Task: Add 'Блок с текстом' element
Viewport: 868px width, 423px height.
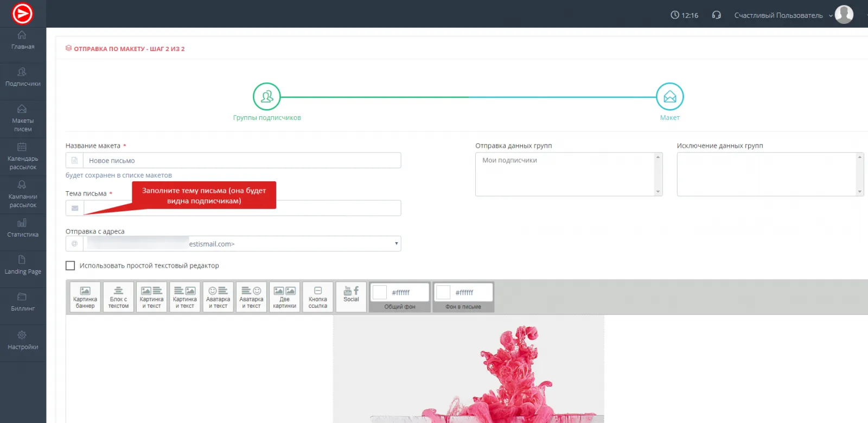Action: click(118, 297)
